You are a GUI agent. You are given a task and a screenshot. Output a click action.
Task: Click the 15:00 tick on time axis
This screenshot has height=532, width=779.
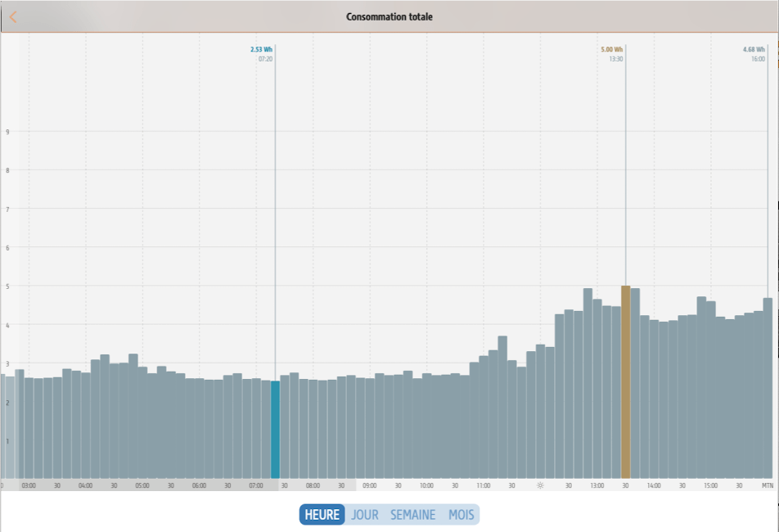point(710,485)
